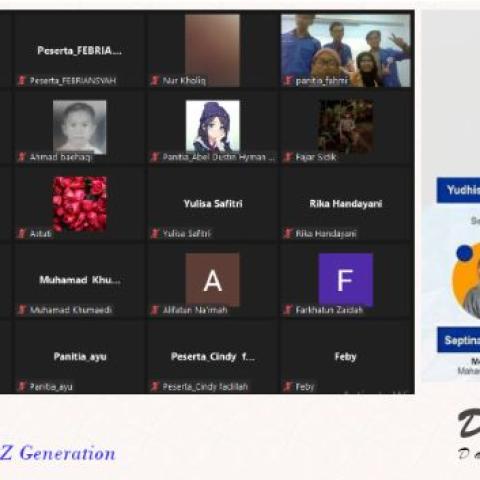Click muted mic icon beside Astuti
Screen dimensions: 480x480
(x=22, y=233)
